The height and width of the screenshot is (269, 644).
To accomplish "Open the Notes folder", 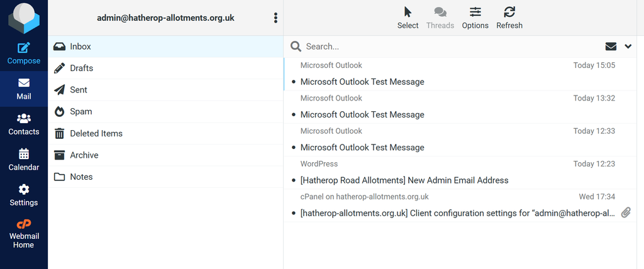I will 165,177.
